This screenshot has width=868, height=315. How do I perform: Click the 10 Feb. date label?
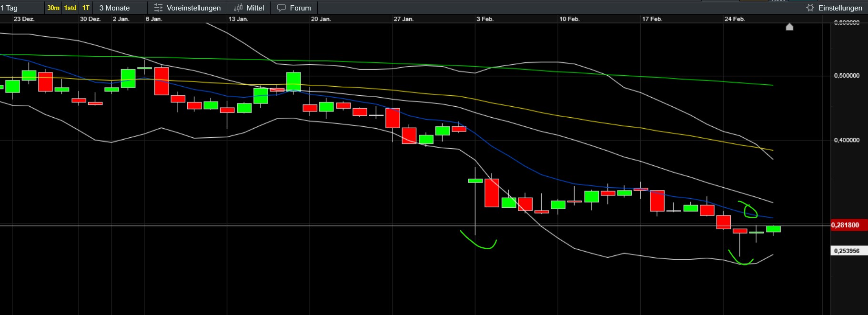(x=569, y=19)
